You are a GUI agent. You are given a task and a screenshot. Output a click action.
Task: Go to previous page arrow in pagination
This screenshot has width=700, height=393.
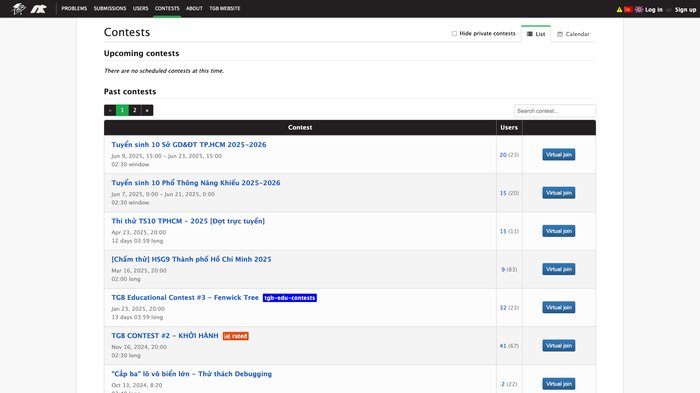pyautogui.click(x=110, y=110)
